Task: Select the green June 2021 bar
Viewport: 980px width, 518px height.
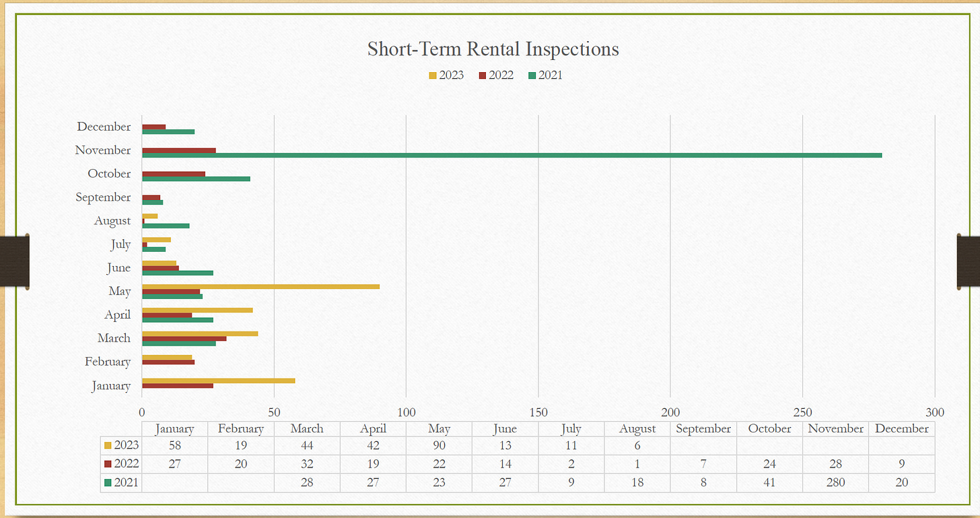Action: coord(178,273)
